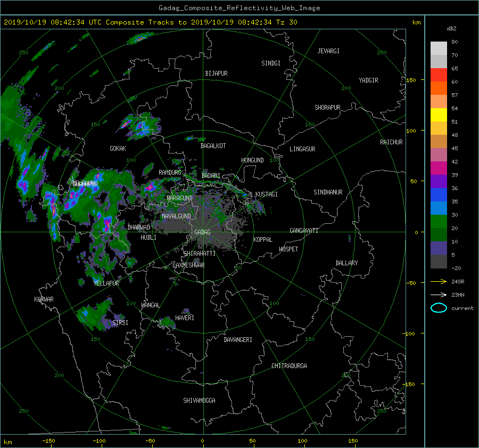Pick the light gray 70-80 dBZ swatch
This screenshot has height=448, width=479.
click(439, 48)
